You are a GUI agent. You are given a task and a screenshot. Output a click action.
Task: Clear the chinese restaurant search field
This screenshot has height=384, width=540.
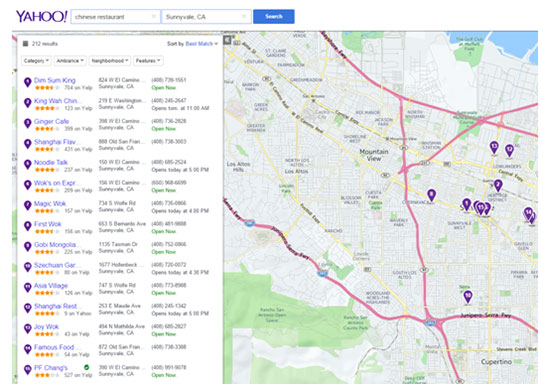[x=154, y=17]
